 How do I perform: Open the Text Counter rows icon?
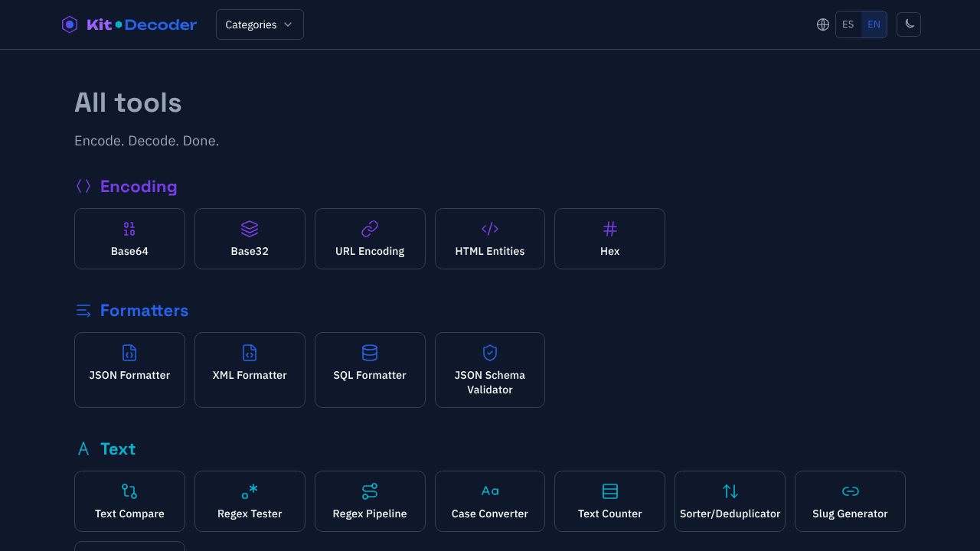point(610,491)
